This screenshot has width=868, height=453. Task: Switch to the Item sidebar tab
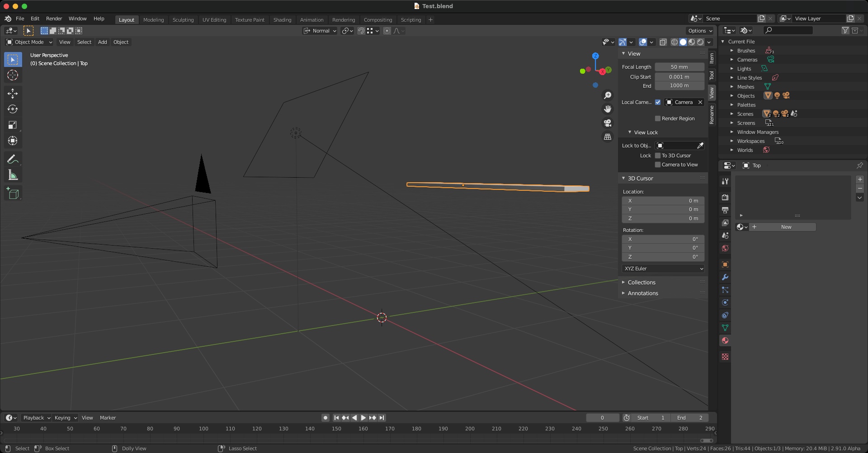coord(712,58)
